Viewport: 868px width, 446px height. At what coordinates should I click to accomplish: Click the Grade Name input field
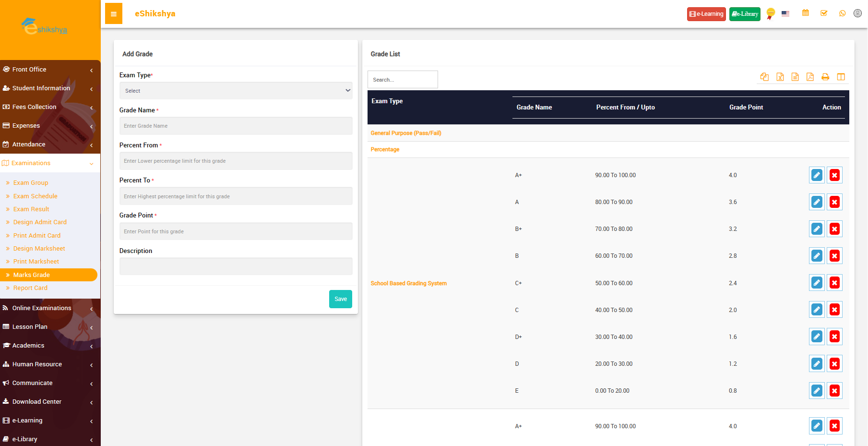coord(236,126)
